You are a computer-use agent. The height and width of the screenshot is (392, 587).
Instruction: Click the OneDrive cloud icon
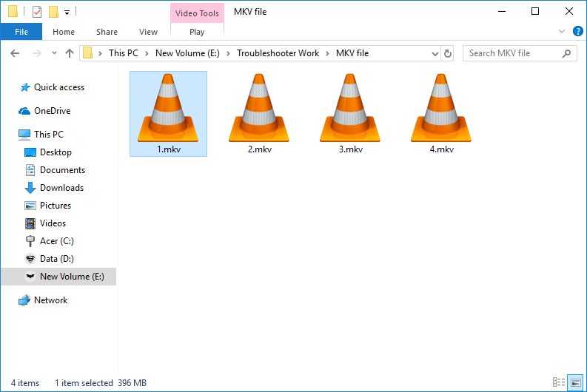[x=24, y=111]
